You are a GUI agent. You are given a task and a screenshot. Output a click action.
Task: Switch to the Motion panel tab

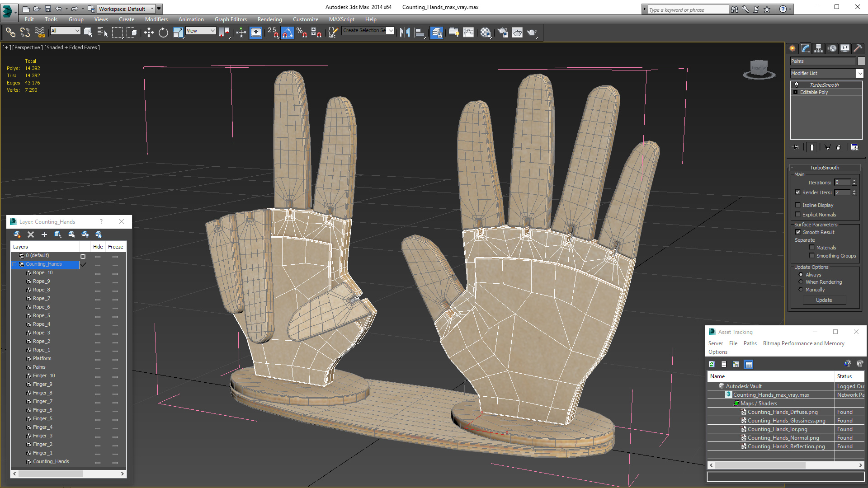(x=832, y=48)
